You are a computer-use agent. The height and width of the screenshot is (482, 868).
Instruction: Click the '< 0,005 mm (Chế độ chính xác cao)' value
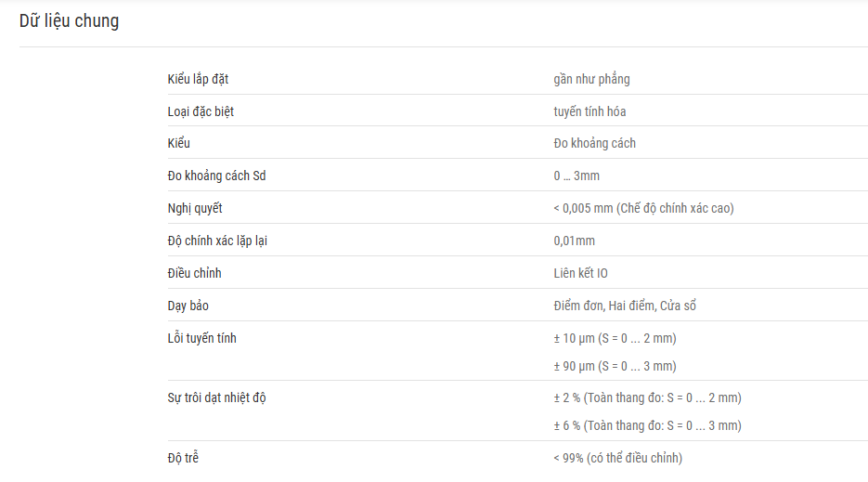(x=643, y=208)
